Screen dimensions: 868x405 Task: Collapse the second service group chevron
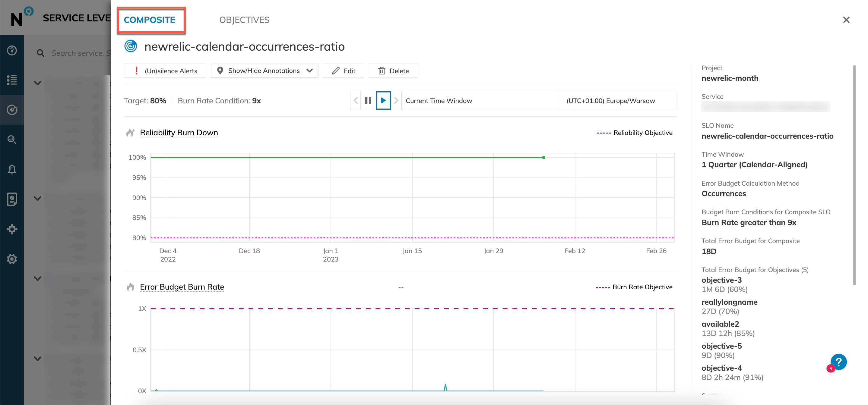tap(38, 198)
